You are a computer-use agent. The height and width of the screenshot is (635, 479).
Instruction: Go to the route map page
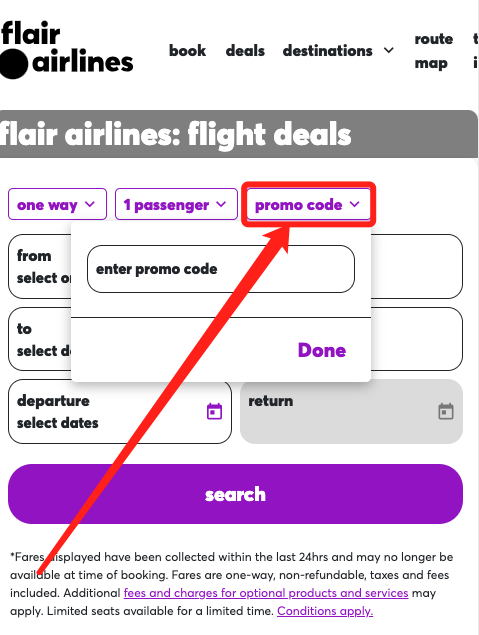point(434,51)
